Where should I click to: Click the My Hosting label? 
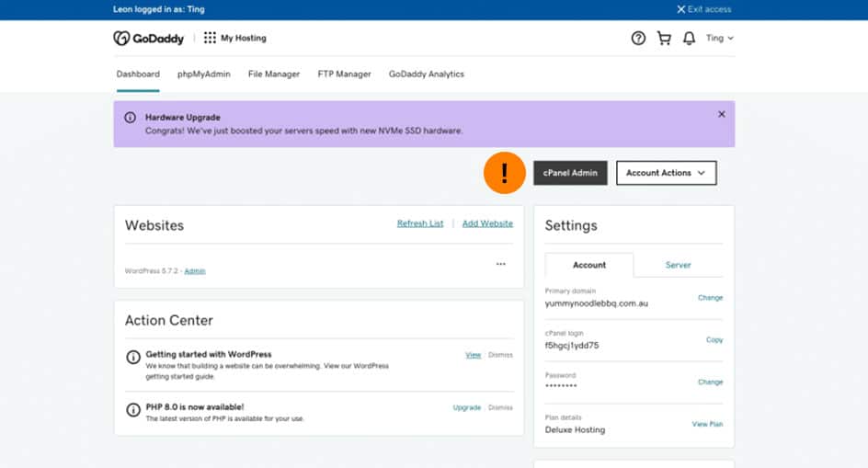point(244,39)
